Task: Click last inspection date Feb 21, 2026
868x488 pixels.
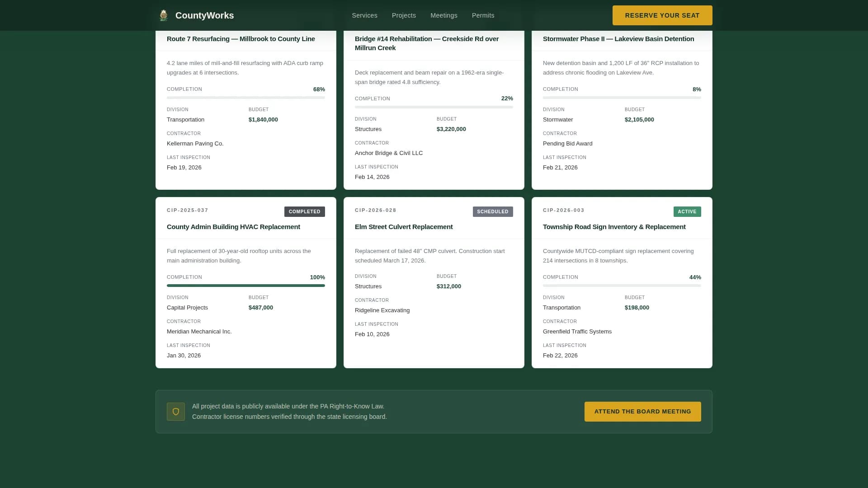Action: pos(560,168)
